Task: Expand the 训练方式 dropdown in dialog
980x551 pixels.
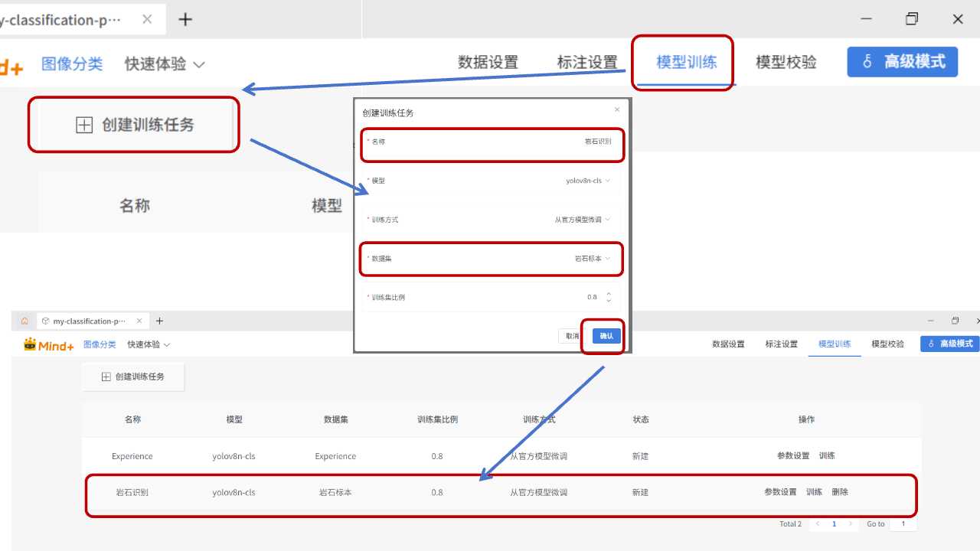Action: click(582, 220)
